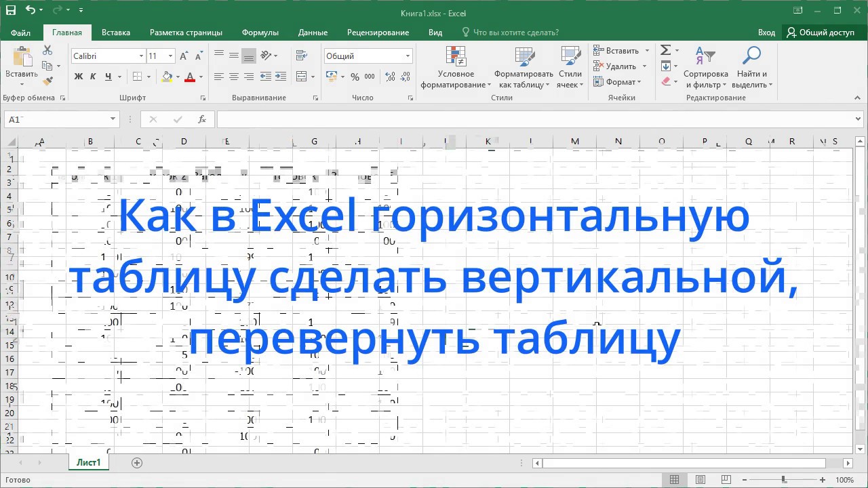Align text left icon

pyautogui.click(x=219, y=77)
